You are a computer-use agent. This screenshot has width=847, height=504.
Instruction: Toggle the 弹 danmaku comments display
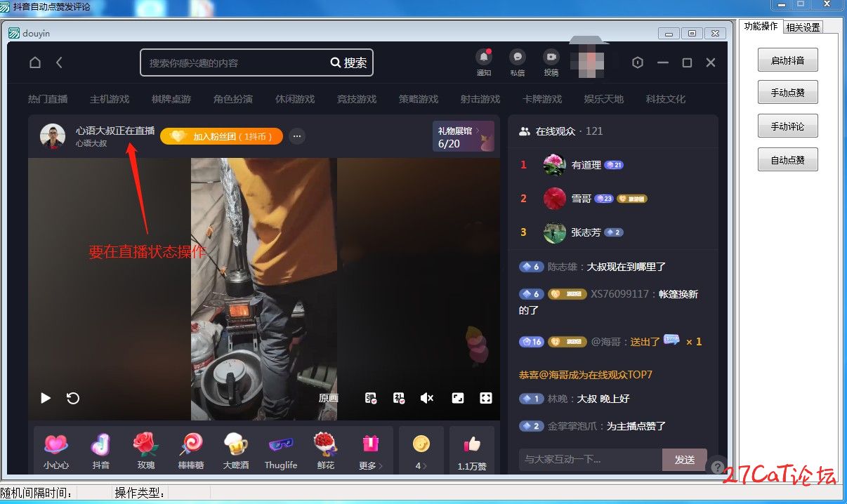point(372,398)
